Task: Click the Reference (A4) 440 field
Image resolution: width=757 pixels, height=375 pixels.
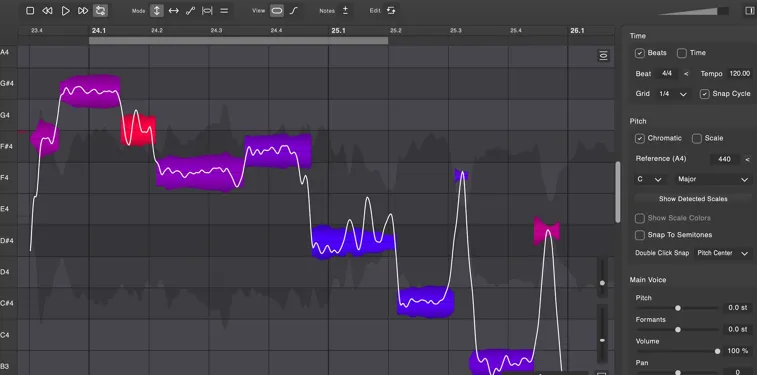Action: coord(725,159)
